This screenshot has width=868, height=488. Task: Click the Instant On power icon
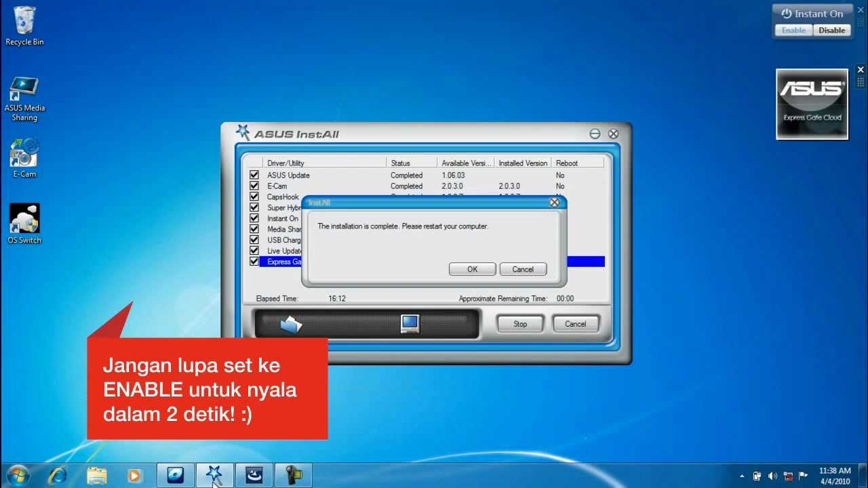click(x=787, y=14)
